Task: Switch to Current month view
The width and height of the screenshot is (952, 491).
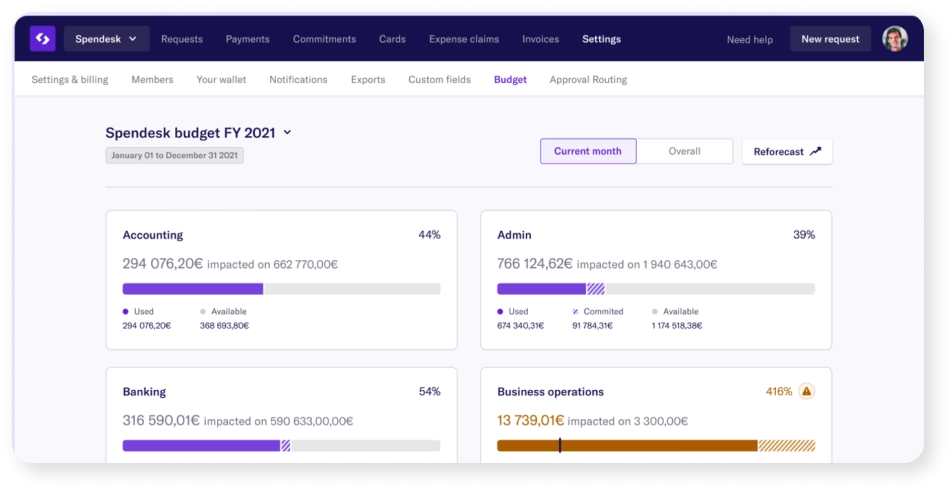Action: pos(587,152)
